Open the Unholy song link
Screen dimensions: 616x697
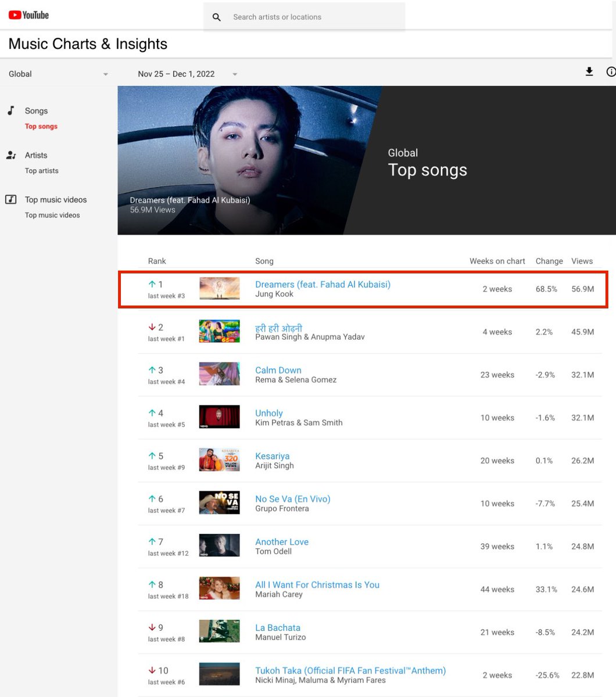click(269, 413)
